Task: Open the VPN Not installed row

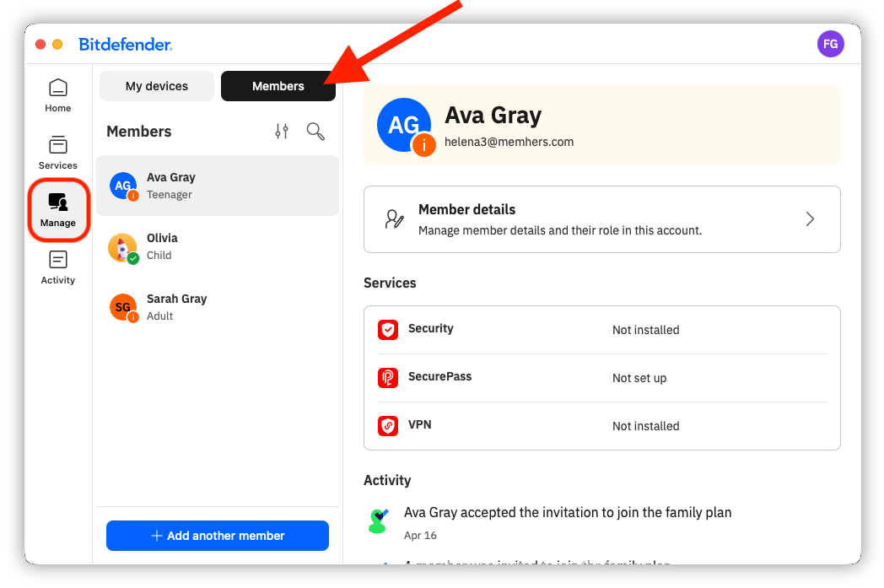Action: pos(602,426)
